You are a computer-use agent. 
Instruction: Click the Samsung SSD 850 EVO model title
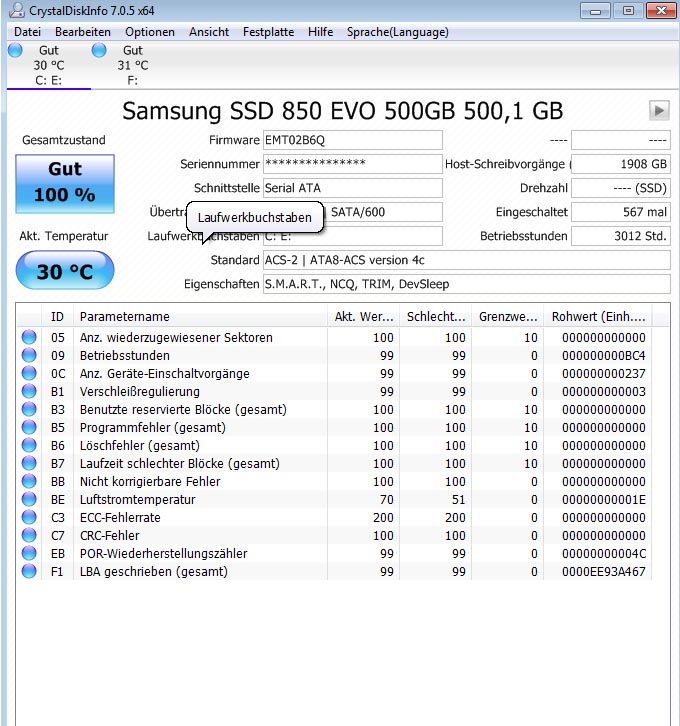(x=343, y=111)
